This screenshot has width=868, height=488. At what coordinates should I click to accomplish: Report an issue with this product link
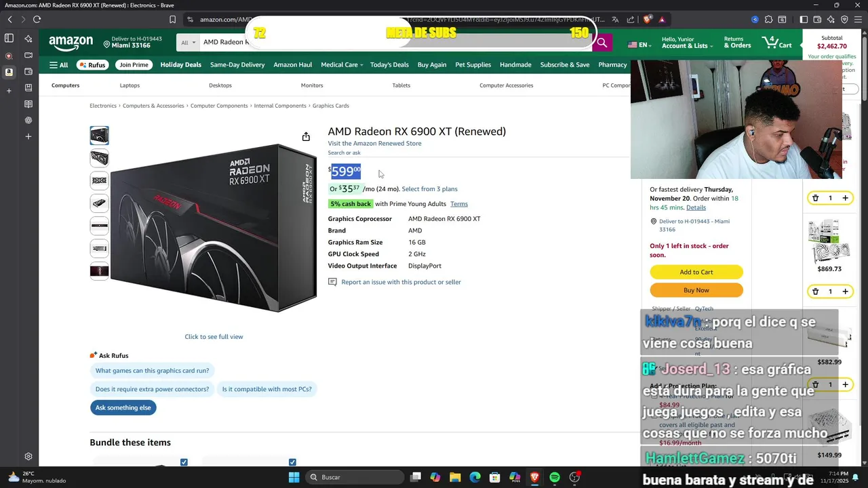tap(401, 282)
